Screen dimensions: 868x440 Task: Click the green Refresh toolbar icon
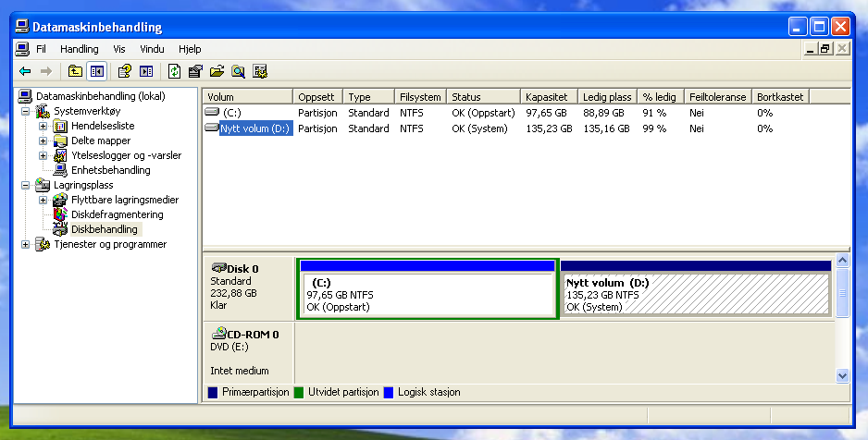[x=174, y=71]
